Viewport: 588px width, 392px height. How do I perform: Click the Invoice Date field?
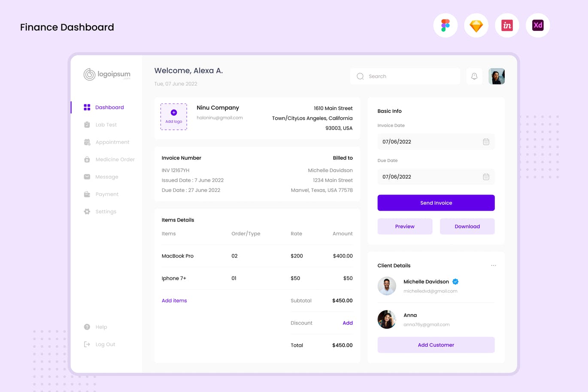[436, 142]
